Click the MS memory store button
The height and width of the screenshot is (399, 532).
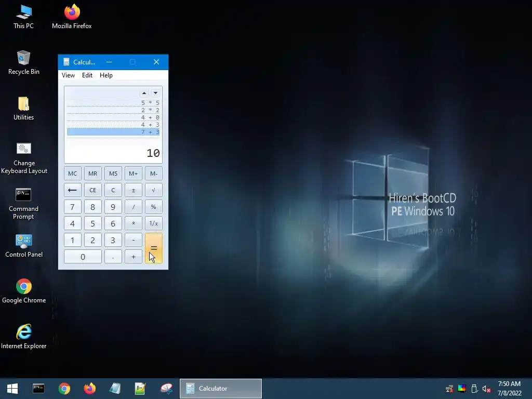coord(113,174)
